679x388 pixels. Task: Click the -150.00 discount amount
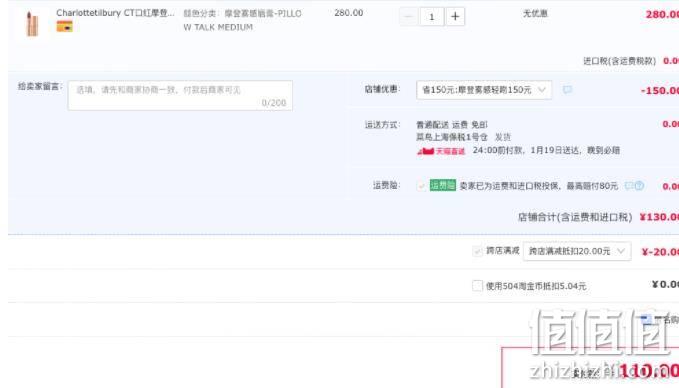(x=660, y=91)
